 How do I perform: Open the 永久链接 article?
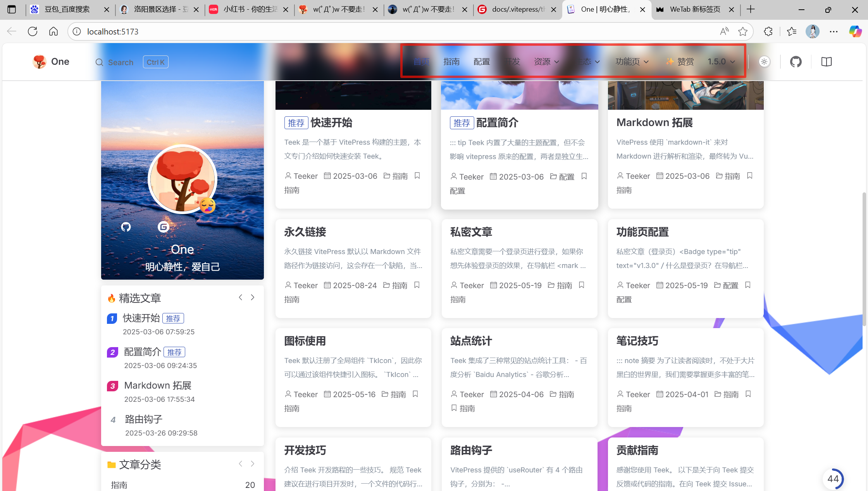(305, 232)
